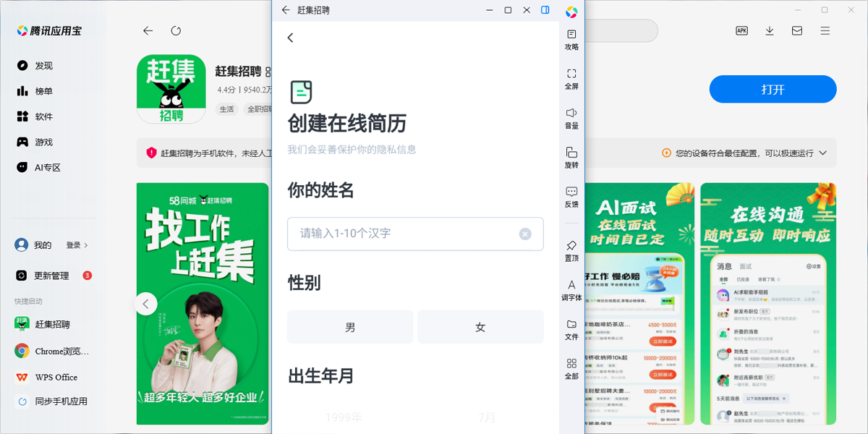Open the hamburger menu in 应用宝 header

pyautogui.click(x=825, y=30)
